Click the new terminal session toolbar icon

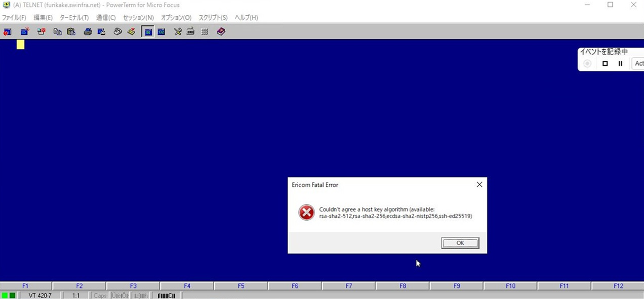click(x=24, y=32)
